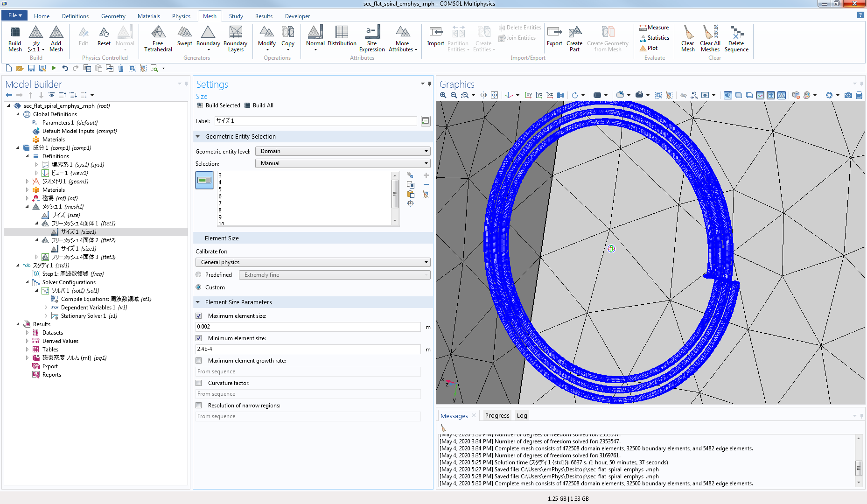The image size is (867, 504).
Task: Switch to the Study ribbon tab
Action: [236, 16]
